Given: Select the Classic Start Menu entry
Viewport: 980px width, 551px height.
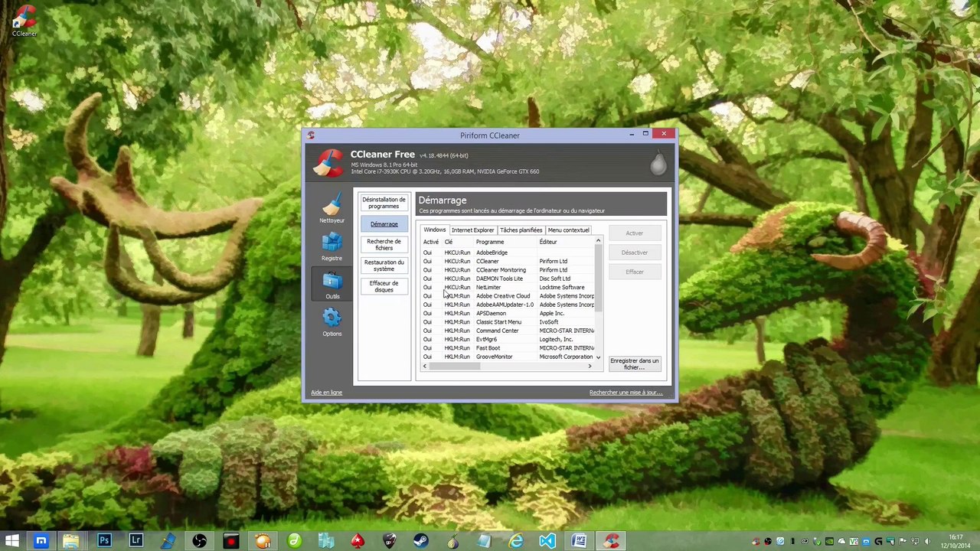Looking at the screenshot, I should pyautogui.click(x=508, y=322).
